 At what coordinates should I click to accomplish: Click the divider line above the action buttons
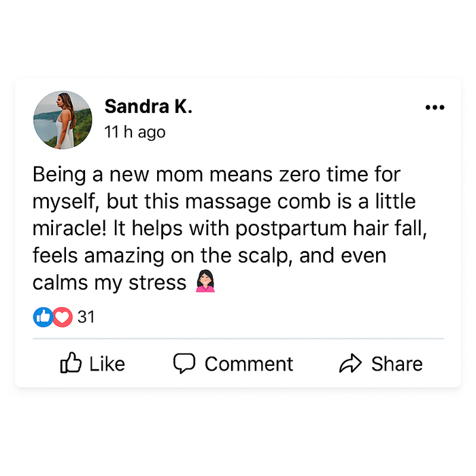click(238, 338)
